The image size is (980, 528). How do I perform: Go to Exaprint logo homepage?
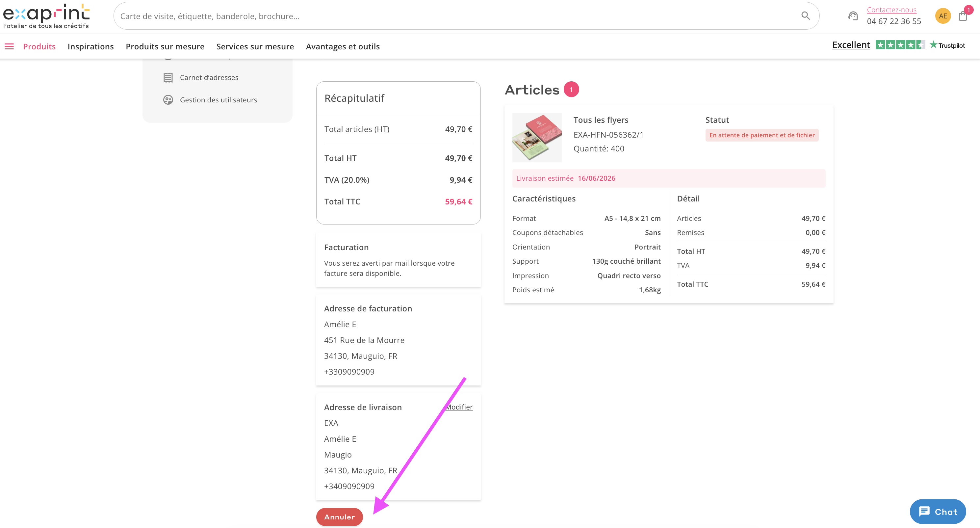46,16
